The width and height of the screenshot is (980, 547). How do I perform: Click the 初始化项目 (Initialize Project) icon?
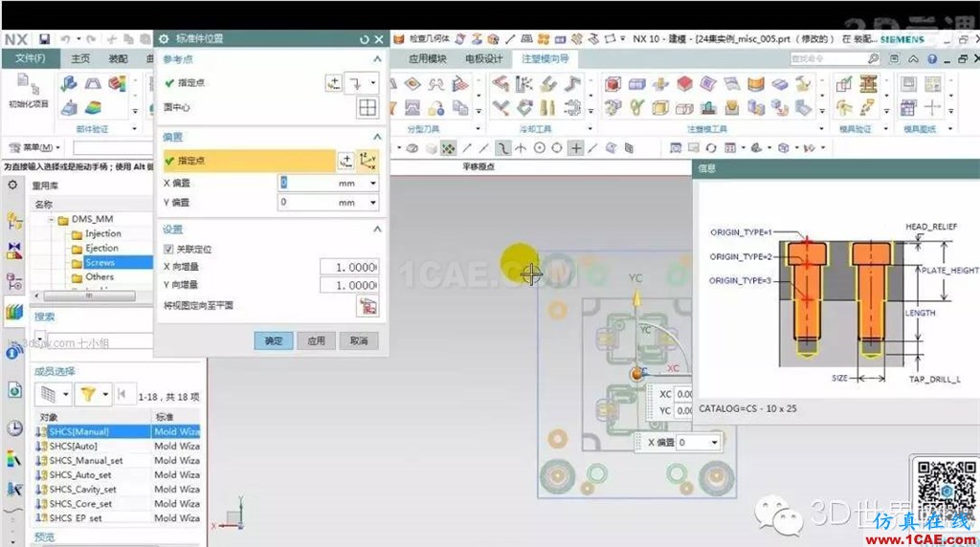[28, 91]
